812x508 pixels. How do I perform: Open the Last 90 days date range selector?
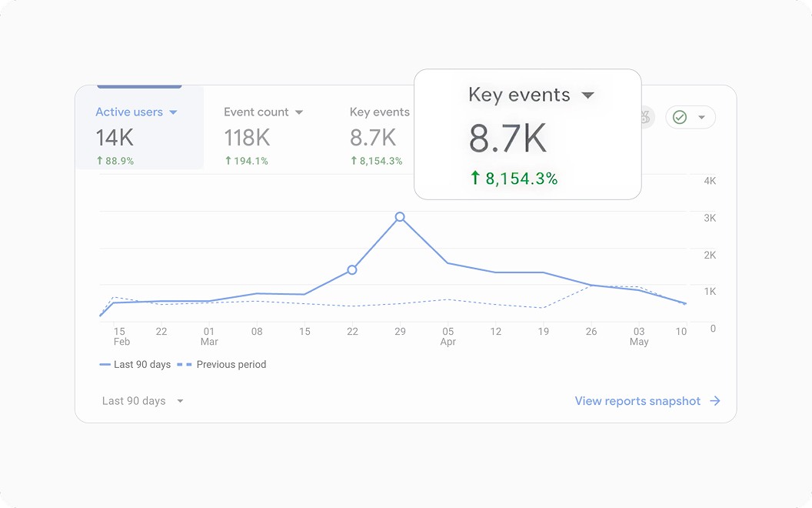[142, 401]
